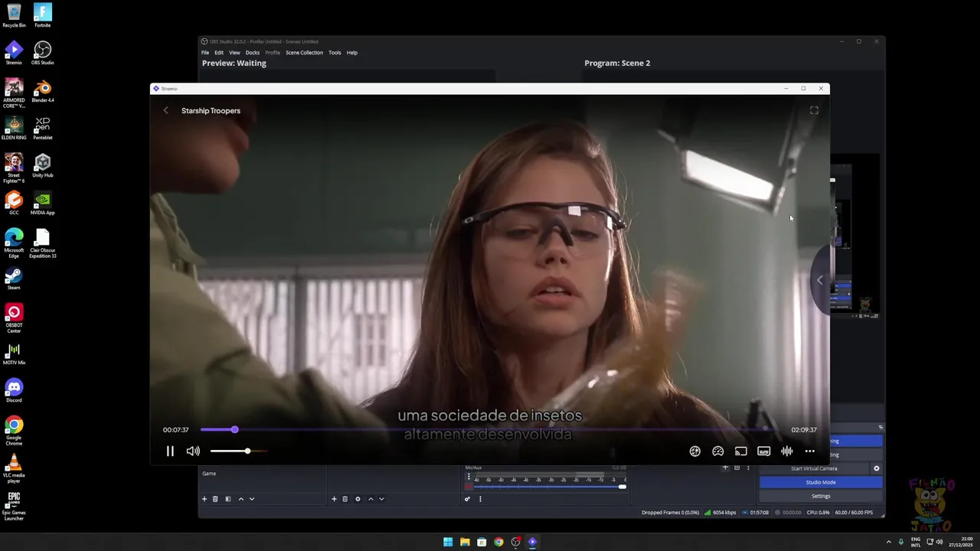Click Start Virtual Camera in OBS
The height and width of the screenshot is (551, 980).
click(x=814, y=468)
